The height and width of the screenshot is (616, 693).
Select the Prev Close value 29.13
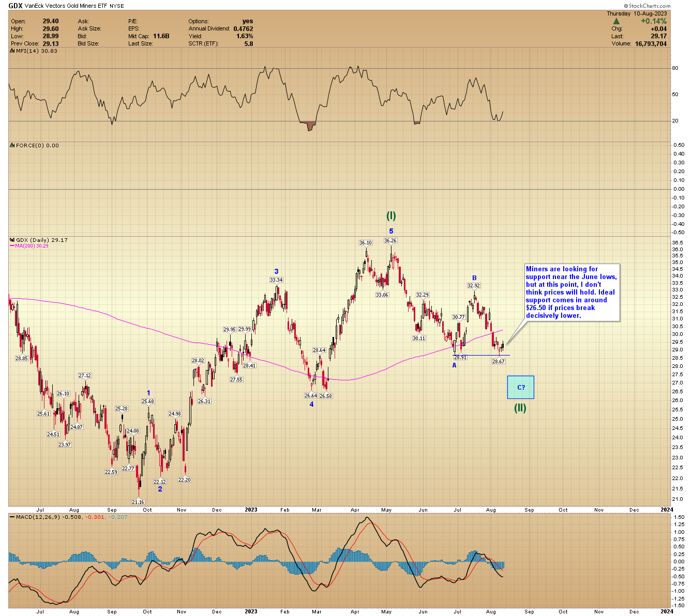[x=50, y=44]
